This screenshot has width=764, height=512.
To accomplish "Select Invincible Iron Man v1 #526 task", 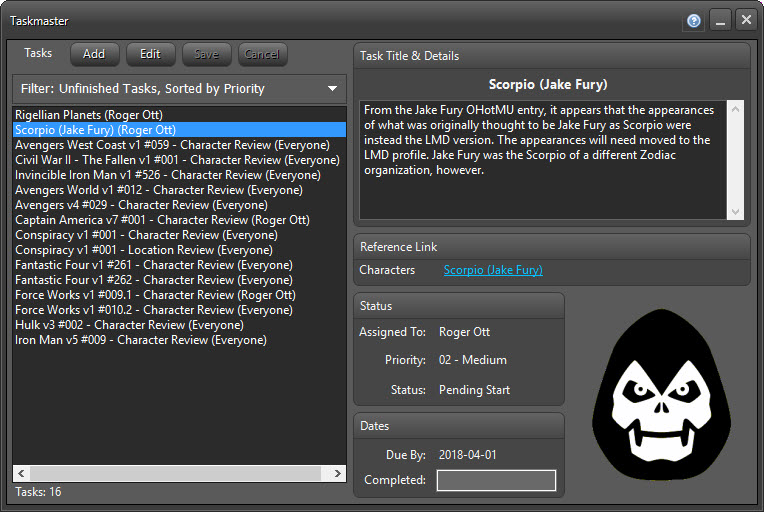I will [x=179, y=175].
